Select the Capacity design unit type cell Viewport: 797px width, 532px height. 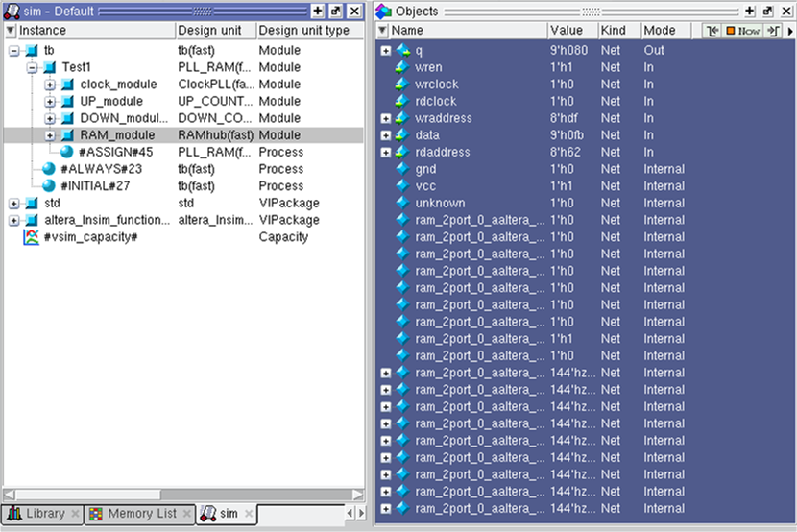click(283, 237)
